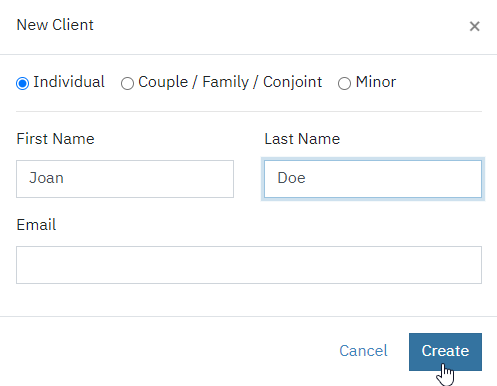
Task: Click the 'Individual' option label text
Action: click(x=69, y=82)
